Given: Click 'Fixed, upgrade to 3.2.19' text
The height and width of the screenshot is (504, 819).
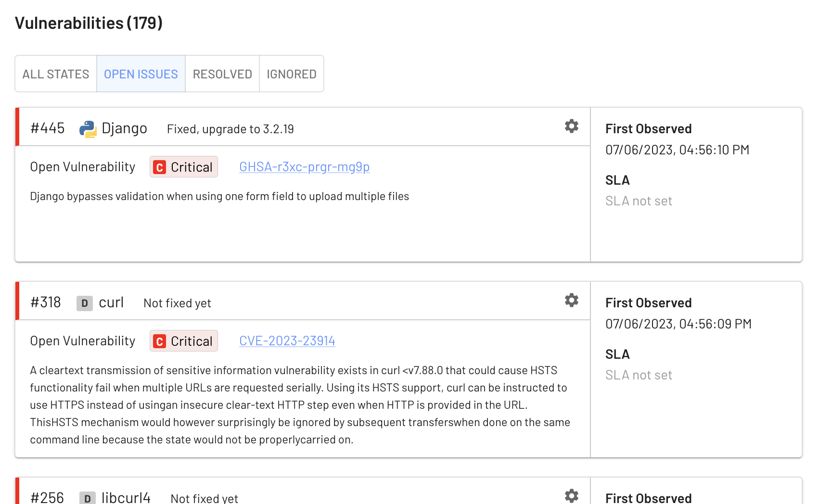Looking at the screenshot, I should 230,129.
